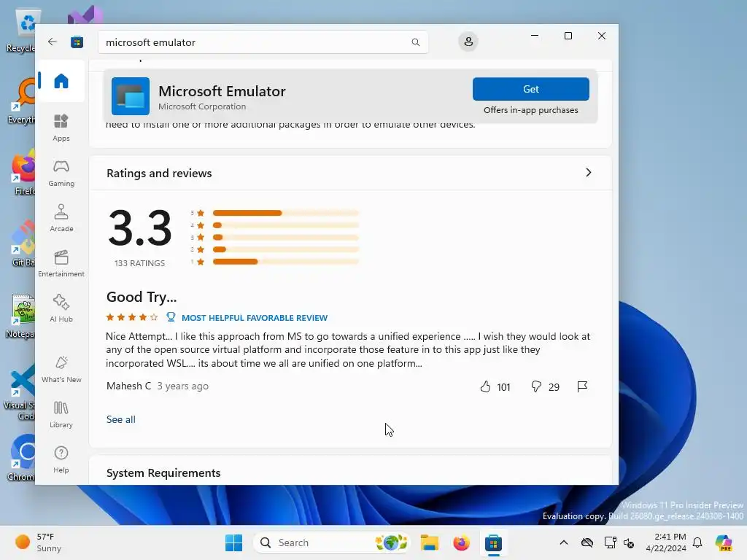Click the review's four-star rating
The width and height of the screenshot is (747, 560).
pos(132,317)
